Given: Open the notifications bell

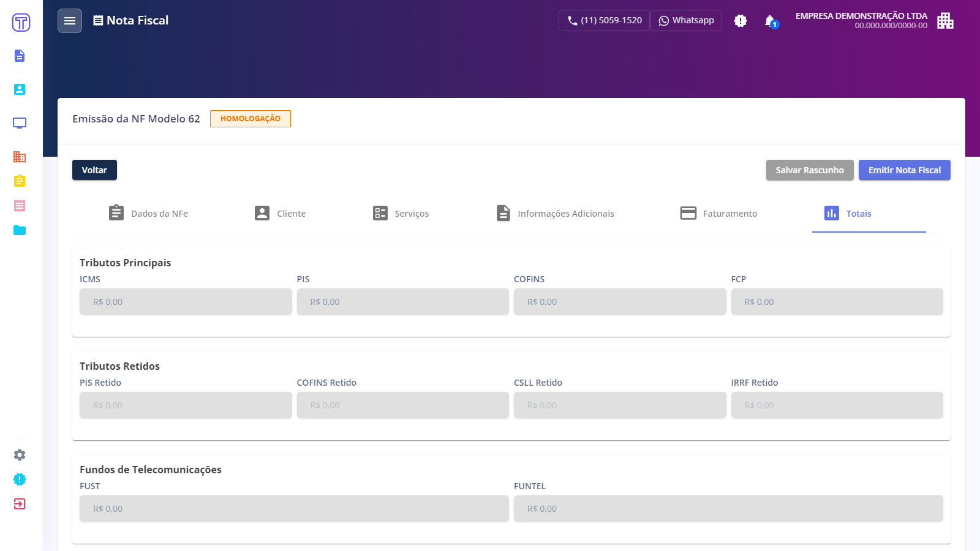Looking at the screenshot, I should coord(771,21).
